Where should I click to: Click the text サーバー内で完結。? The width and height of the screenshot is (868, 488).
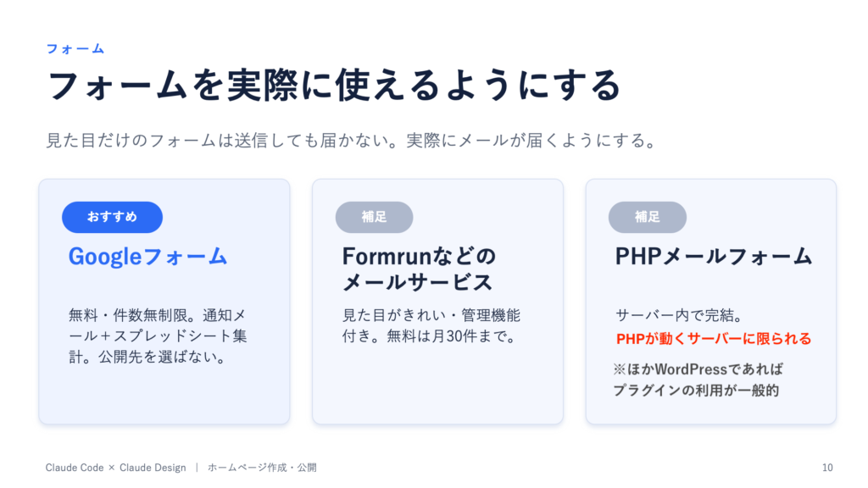click(x=679, y=315)
